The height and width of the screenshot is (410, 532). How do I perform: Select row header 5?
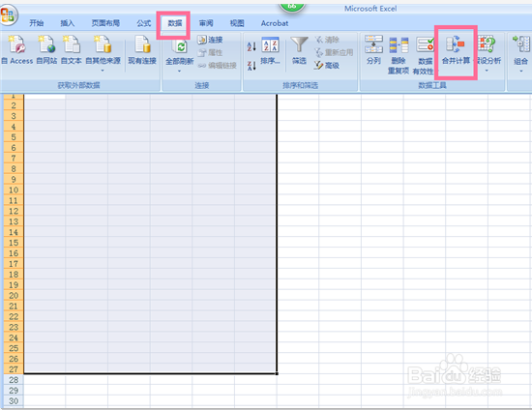click(14, 137)
